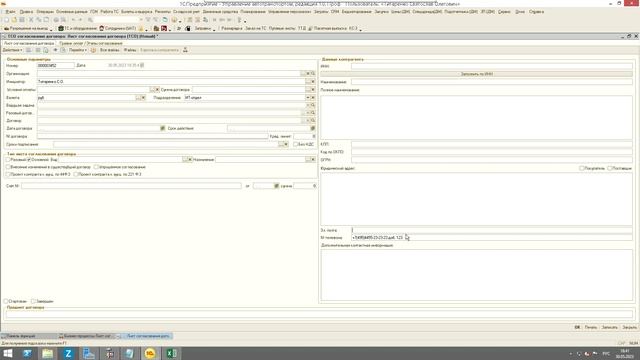Open the selection button for Сроки подписания
The image size is (640, 360).
pos(281,144)
